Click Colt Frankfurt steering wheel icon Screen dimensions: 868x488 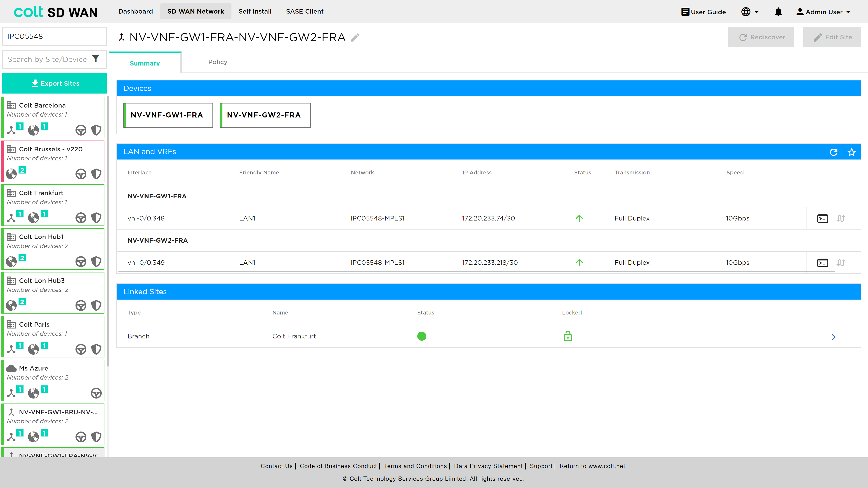click(x=81, y=218)
